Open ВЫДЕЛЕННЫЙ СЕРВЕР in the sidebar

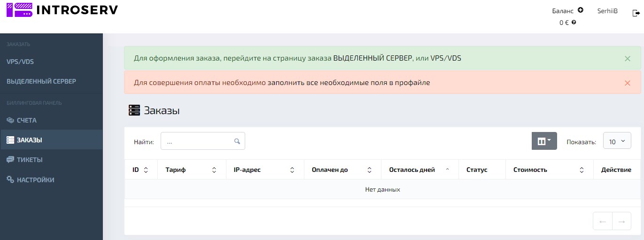(41, 81)
